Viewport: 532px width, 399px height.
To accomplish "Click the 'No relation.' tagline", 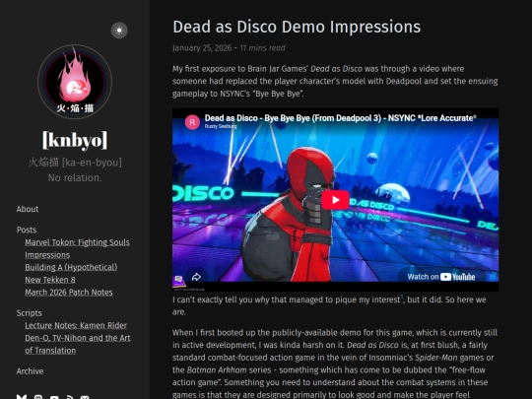I will coord(75,177).
